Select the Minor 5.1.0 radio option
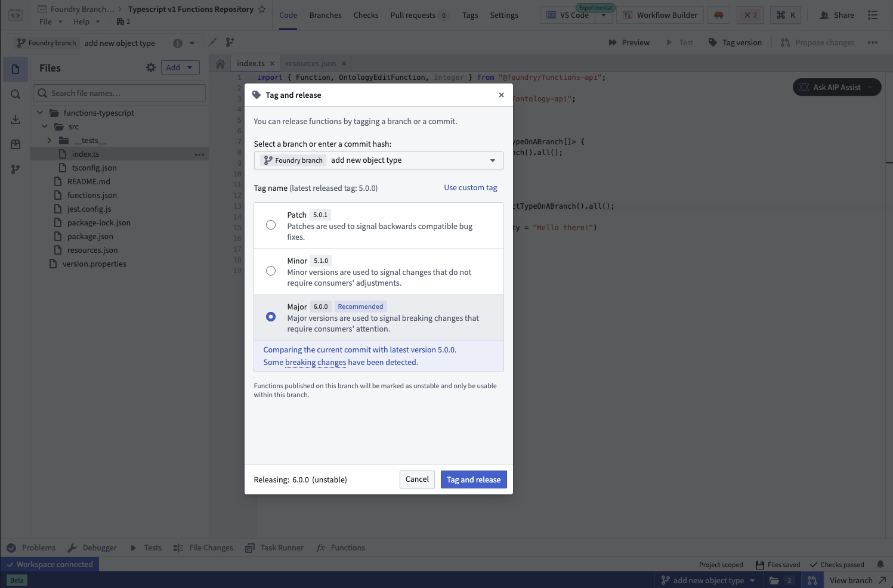 tap(271, 271)
